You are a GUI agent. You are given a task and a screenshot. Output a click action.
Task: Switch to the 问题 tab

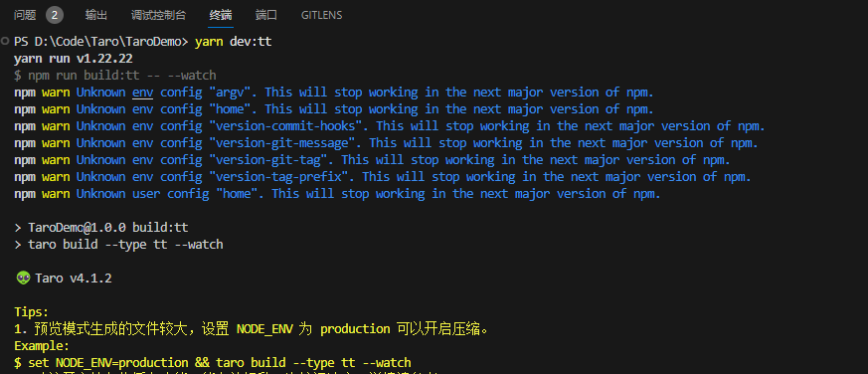pos(25,16)
